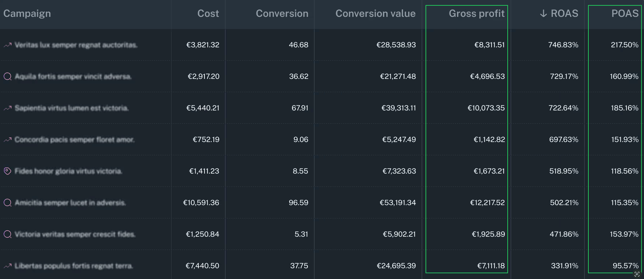Click the conversion value 37.75
644x279 pixels.
[299, 266]
